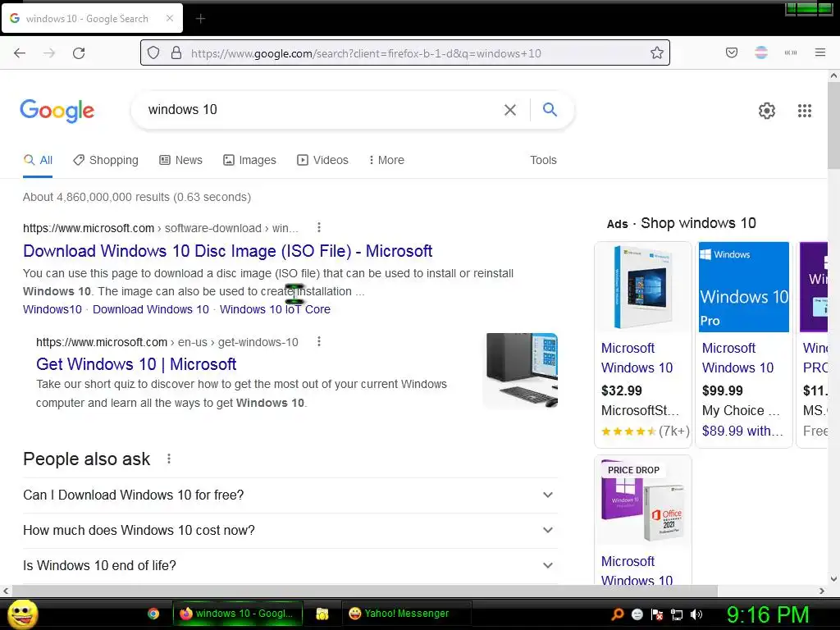This screenshot has height=630, width=840.
Task: Click the flag with red X tray icon
Action: click(x=657, y=614)
